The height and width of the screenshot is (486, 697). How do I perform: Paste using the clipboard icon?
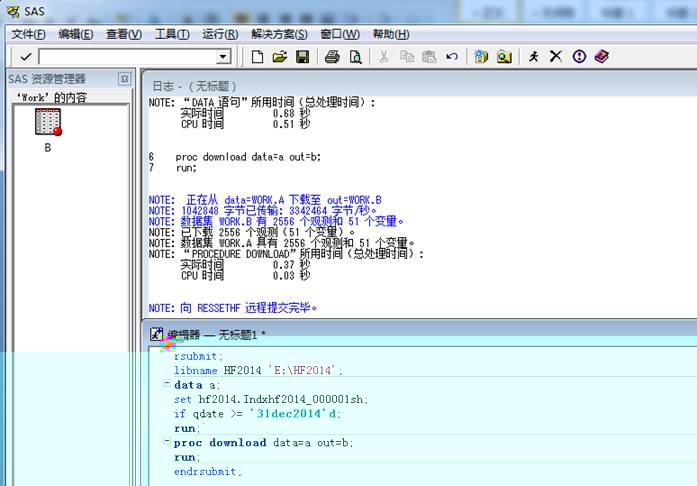(x=429, y=57)
